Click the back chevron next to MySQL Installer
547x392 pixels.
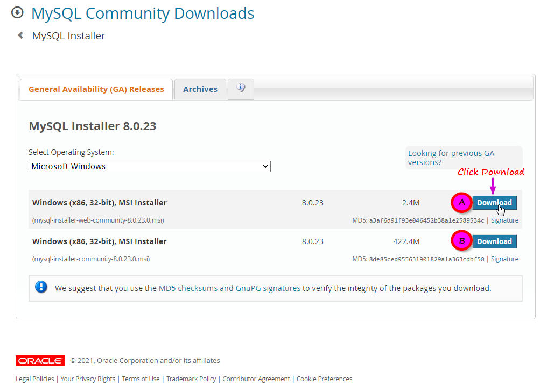point(20,35)
